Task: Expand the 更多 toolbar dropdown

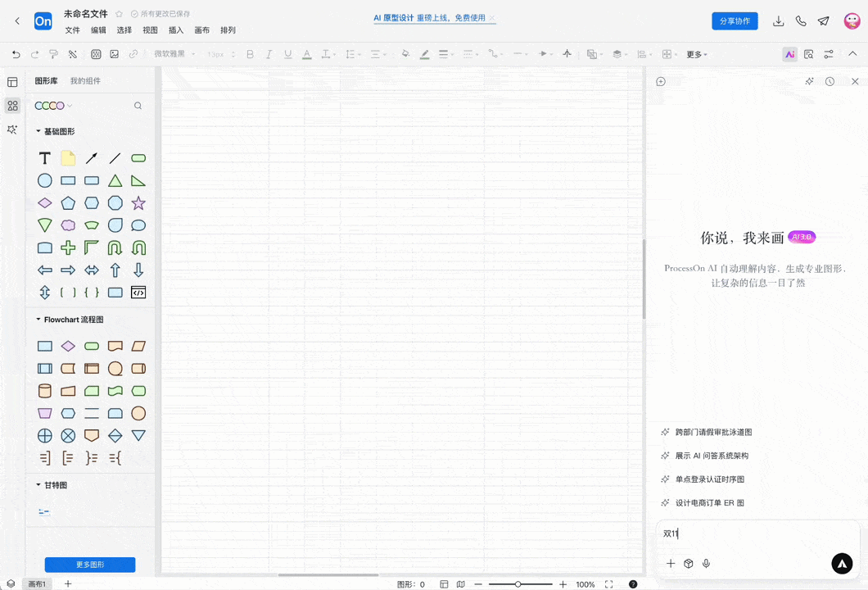Action: pos(697,54)
